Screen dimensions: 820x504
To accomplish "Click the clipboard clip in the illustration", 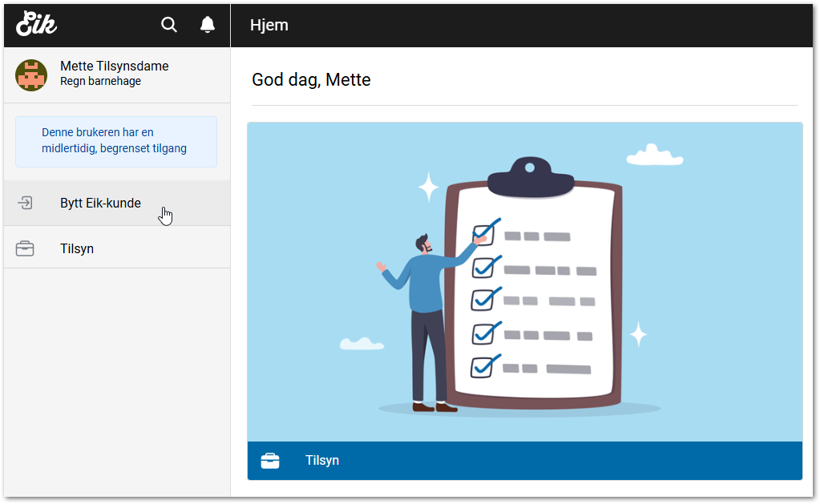I will coord(530,178).
